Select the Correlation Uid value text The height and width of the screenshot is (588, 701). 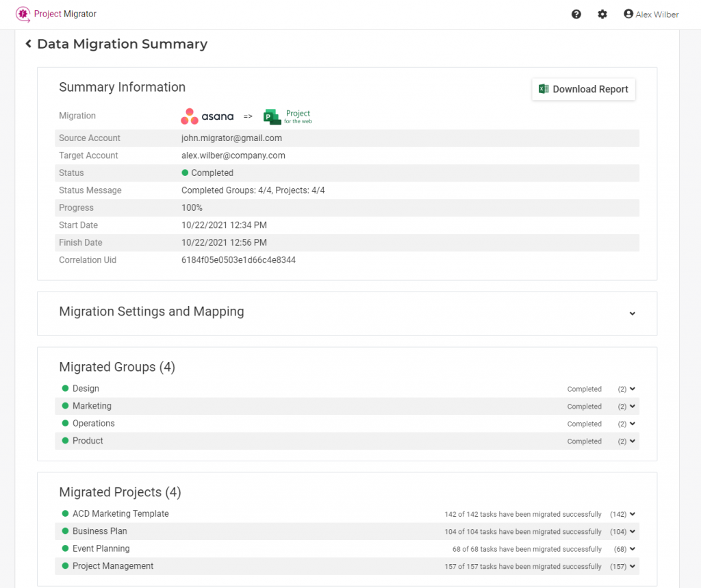pos(238,260)
